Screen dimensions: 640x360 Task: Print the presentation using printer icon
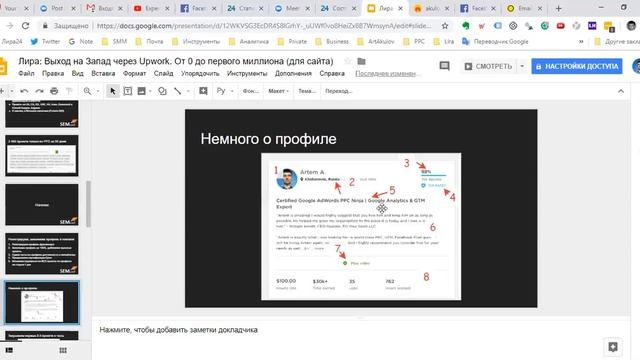pyautogui.click(x=54, y=91)
